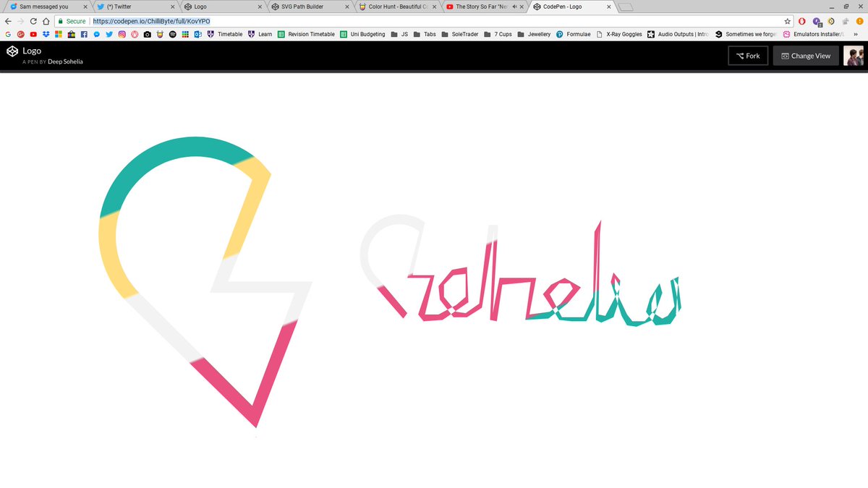This screenshot has width=868, height=488.
Task: Open the Instagram bookmark icon
Action: 122,34
